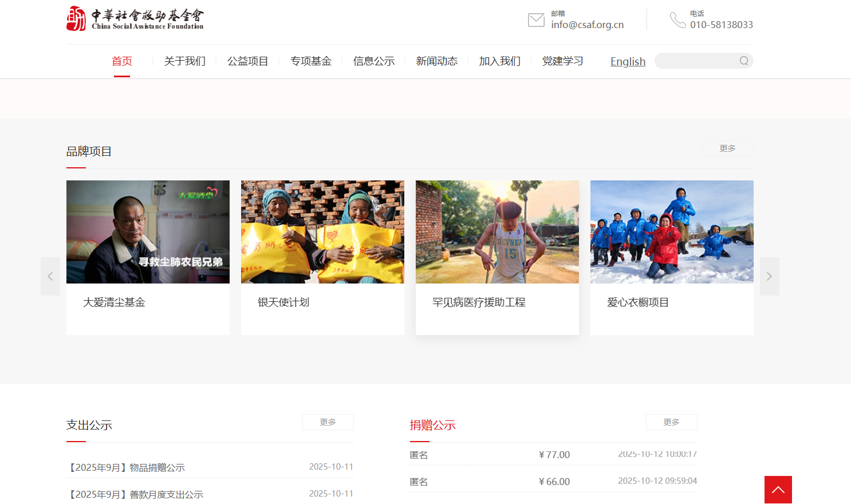Click 更多 in the 捐赠公示 section
The height and width of the screenshot is (504, 851).
[671, 422]
